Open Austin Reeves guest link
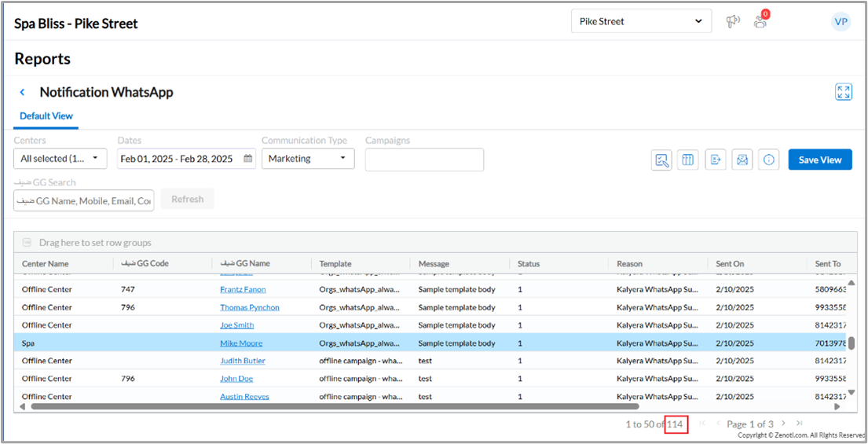The image size is (868, 444). click(244, 396)
